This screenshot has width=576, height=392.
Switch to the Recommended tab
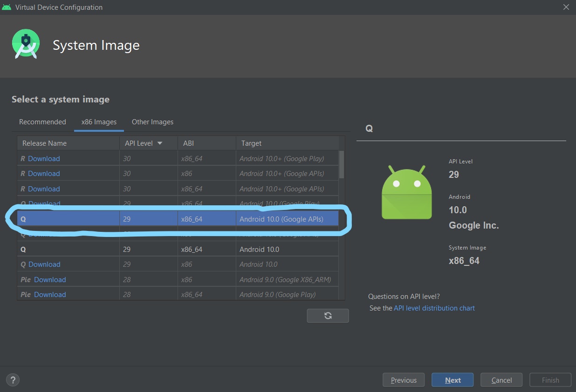pyautogui.click(x=42, y=122)
